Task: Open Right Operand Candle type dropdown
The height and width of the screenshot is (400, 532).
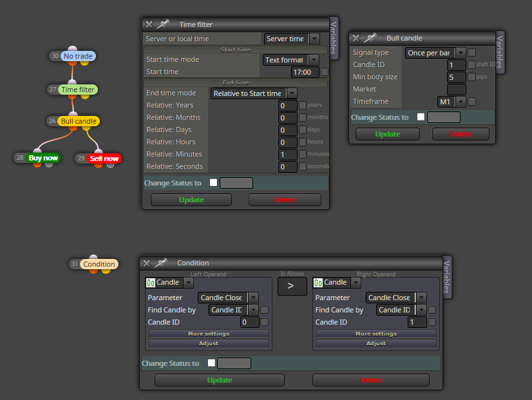Action: click(x=356, y=283)
